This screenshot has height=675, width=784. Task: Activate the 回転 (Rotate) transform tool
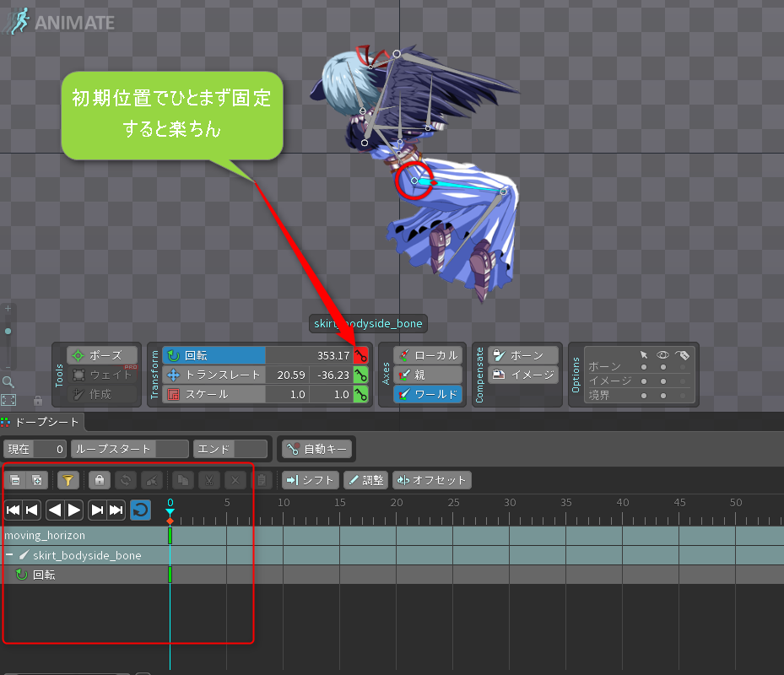coord(214,355)
